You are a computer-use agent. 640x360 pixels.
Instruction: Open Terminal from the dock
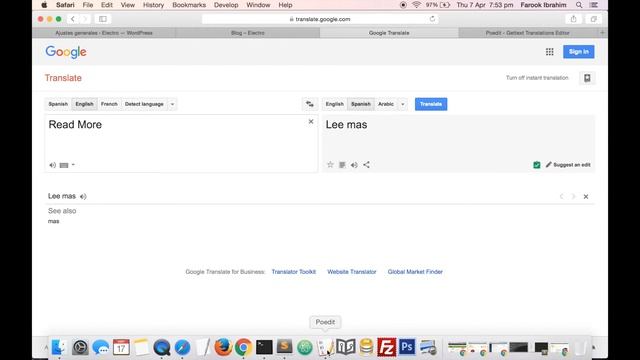[x=264, y=347]
